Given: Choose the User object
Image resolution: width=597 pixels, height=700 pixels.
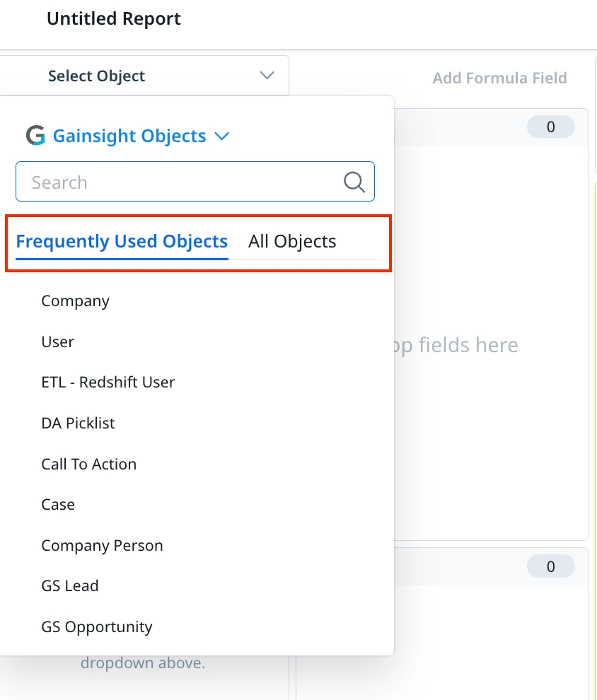Looking at the screenshot, I should [x=57, y=342].
